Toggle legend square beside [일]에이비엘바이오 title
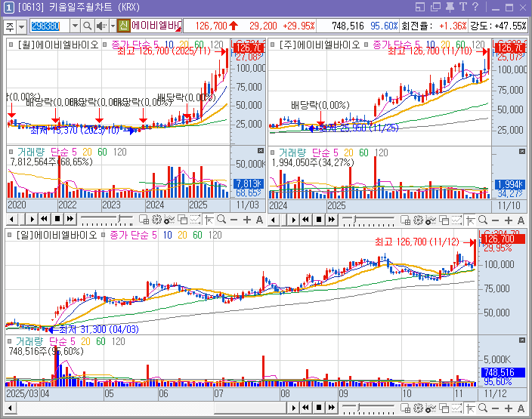This screenshot has height=419, width=532. coord(10,235)
